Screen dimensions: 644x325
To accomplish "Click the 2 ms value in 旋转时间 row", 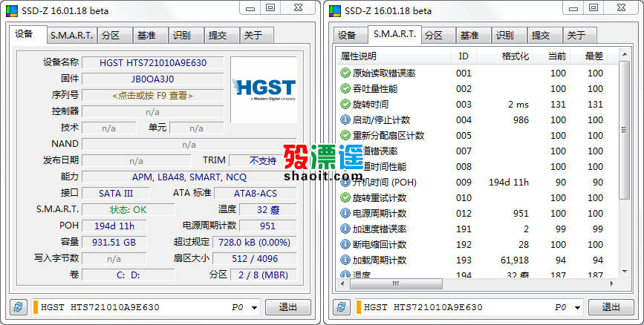I will pos(518,104).
